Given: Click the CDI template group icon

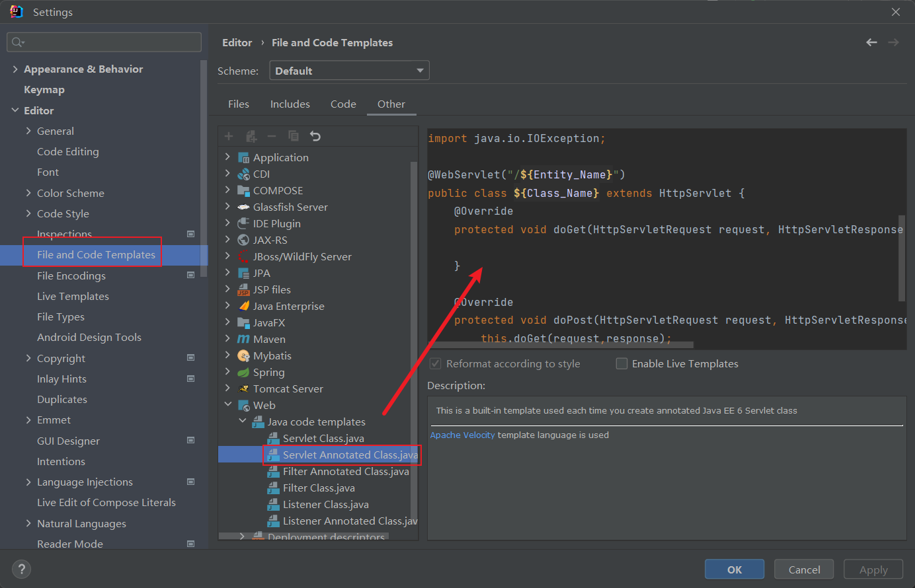Looking at the screenshot, I should pos(243,174).
